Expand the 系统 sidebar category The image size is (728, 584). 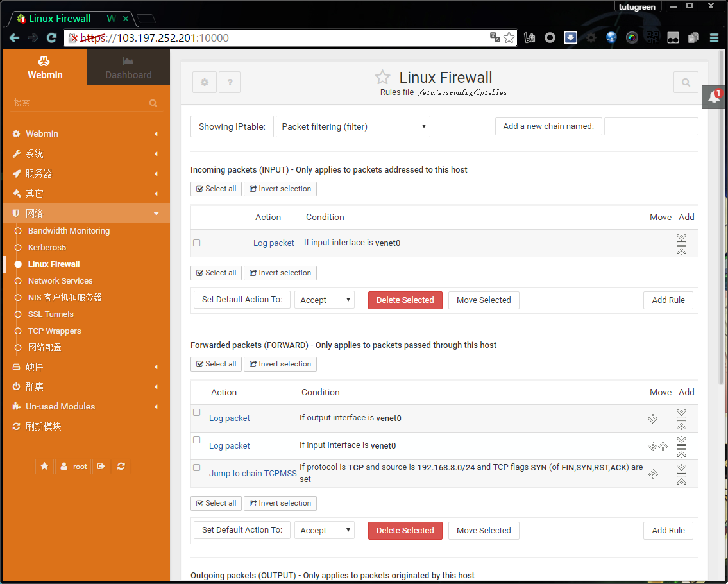(86, 154)
